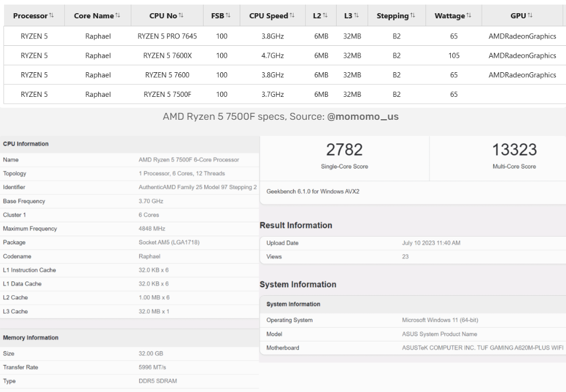This screenshot has width=566, height=392.
Task: Click the 1.00 MB x 6 L2 cache value
Action: [154, 297]
